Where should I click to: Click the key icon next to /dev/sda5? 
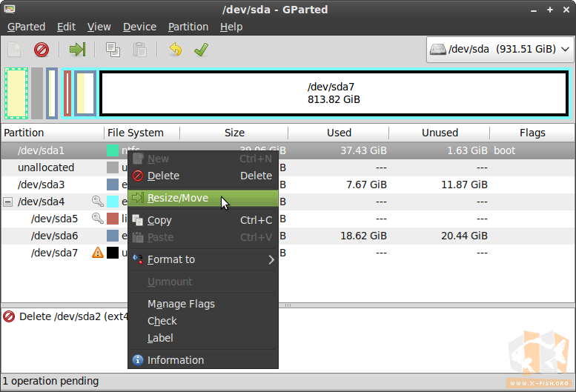coord(97,218)
